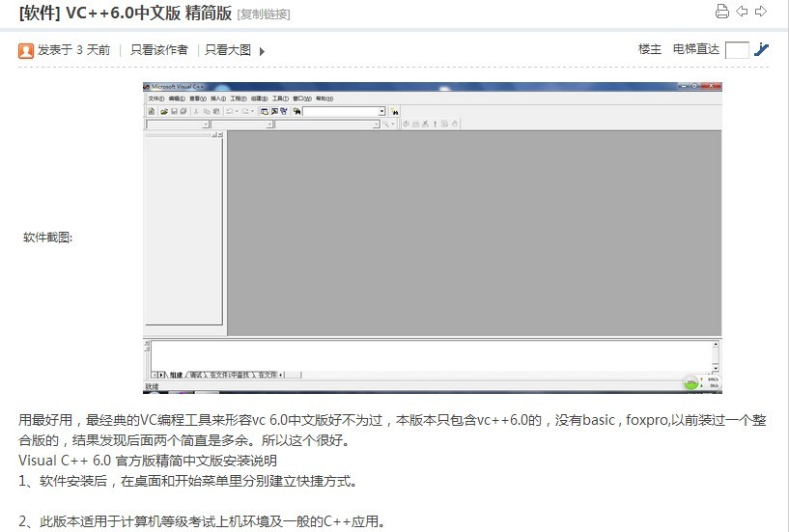This screenshot has height=532, width=789.
Task: Open the second filter combo box dropdown
Action: click(269, 124)
